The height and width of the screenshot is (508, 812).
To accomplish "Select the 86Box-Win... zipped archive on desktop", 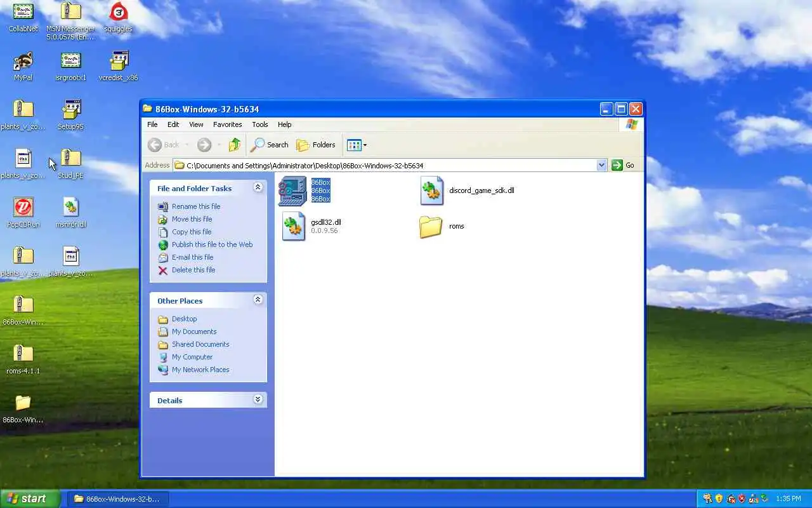I will (x=23, y=311).
